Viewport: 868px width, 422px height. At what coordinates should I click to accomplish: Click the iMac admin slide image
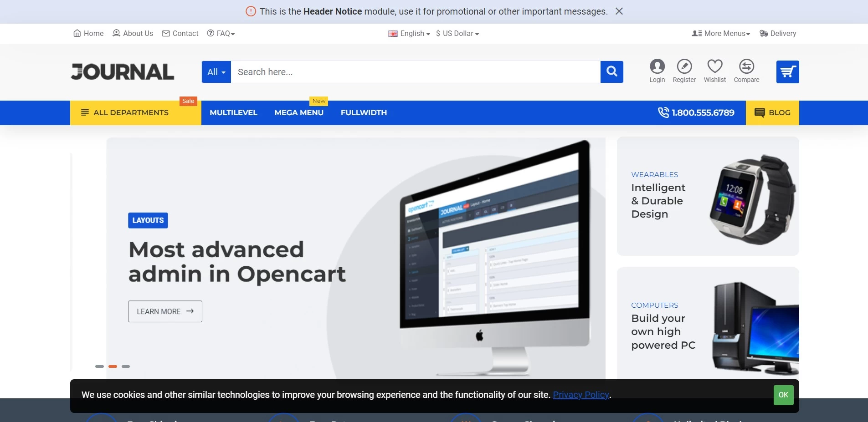495,257
